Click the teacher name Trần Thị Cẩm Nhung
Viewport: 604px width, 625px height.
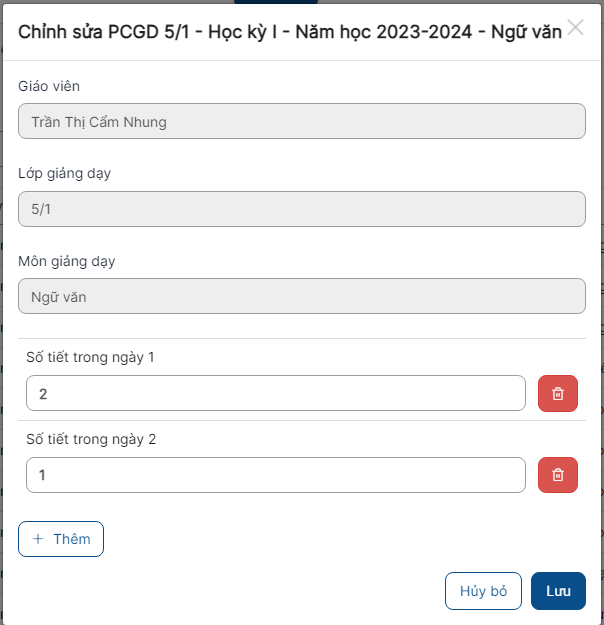pyautogui.click(x=99, y=123)
